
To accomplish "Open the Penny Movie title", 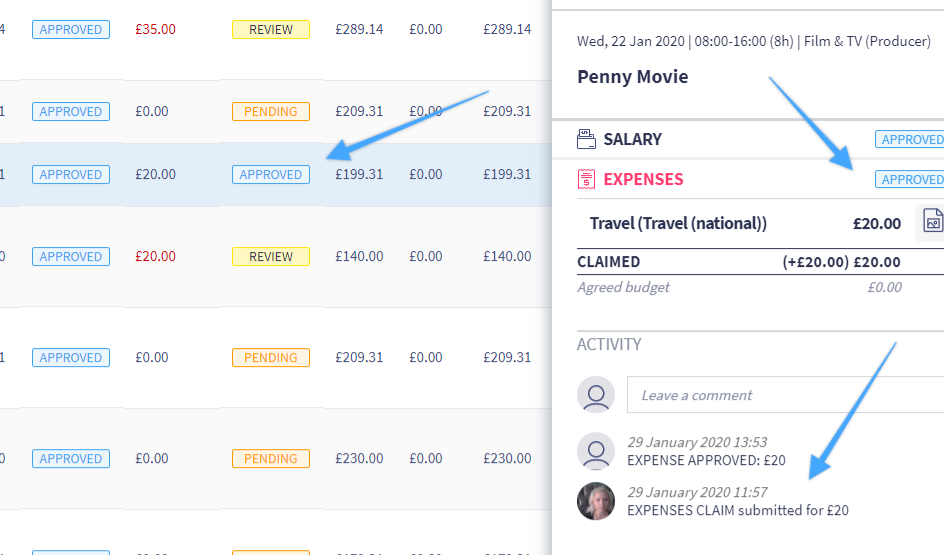I will [632, 77].
